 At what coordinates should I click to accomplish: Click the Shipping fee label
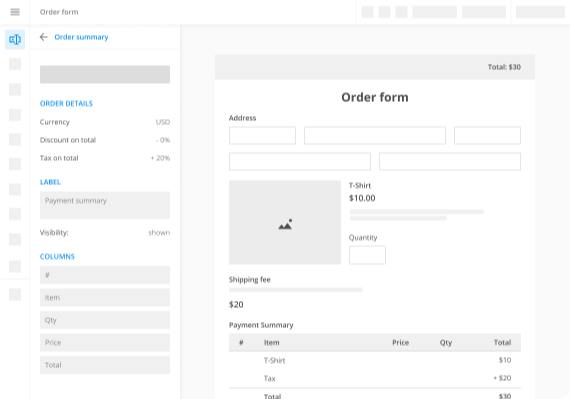pos(250,279)
